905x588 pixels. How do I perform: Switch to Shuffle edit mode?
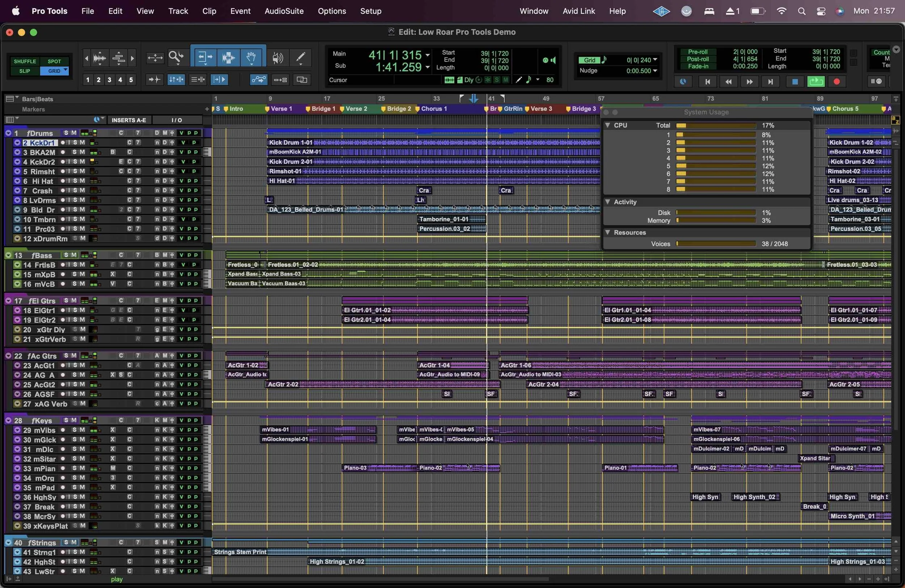point(25,61)
